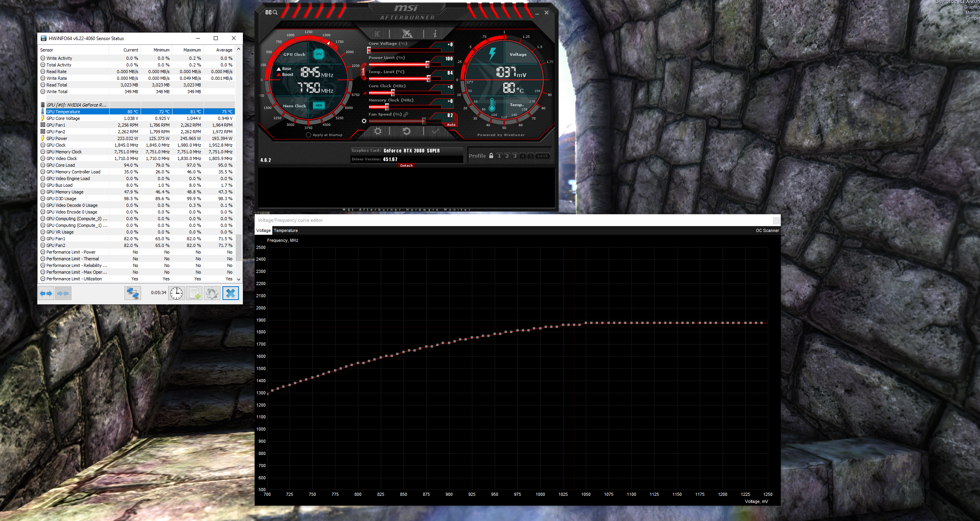Toggle Auto fan speed mode

click(x=451, y=125)
